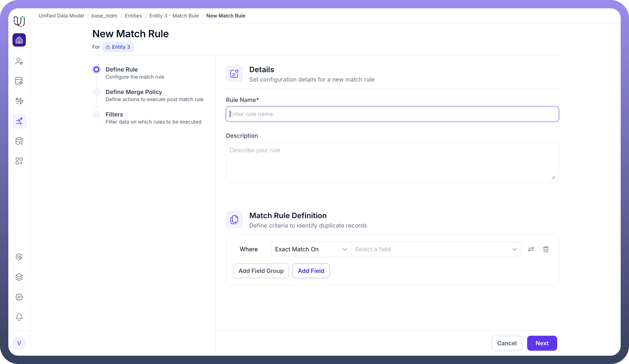Go to Entities breadcrumb
629x364 pixels.
point(133,16)
